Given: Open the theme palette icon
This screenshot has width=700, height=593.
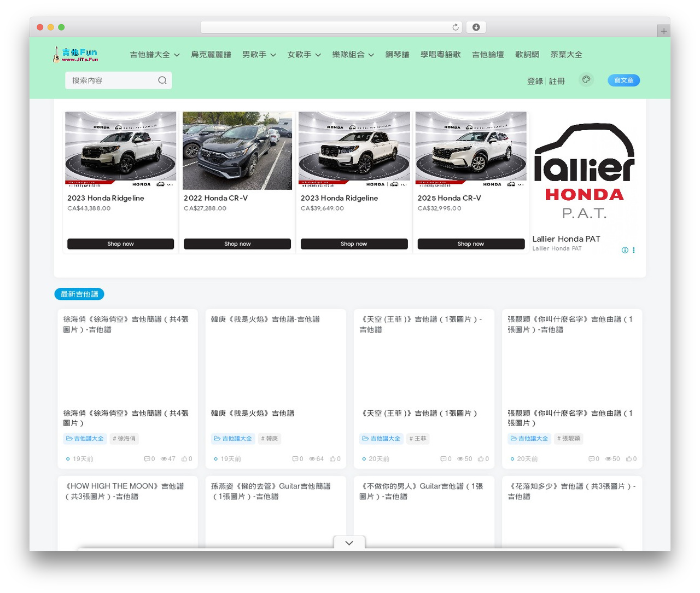Looking at the screenshot, I should point(586,80).
